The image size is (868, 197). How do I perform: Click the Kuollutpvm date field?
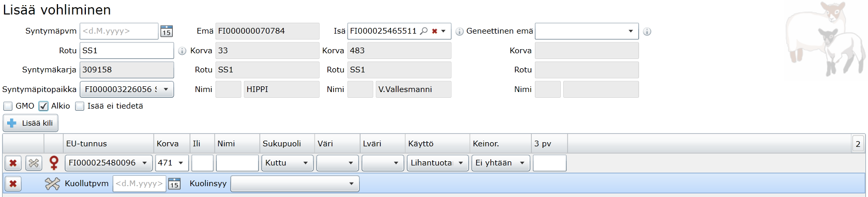pyautogui.click(x=139, y=184)
